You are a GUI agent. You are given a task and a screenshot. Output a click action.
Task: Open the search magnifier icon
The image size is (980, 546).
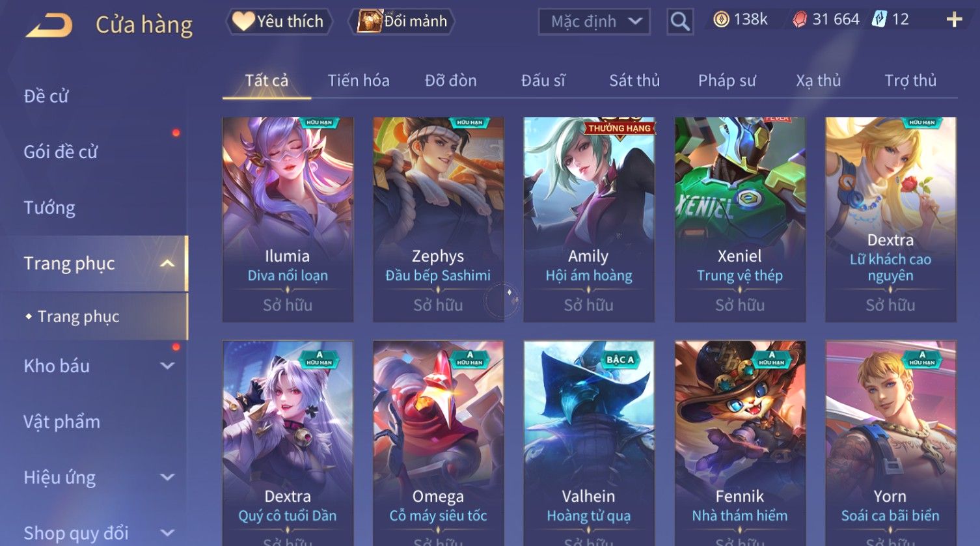tap(680, 21)
